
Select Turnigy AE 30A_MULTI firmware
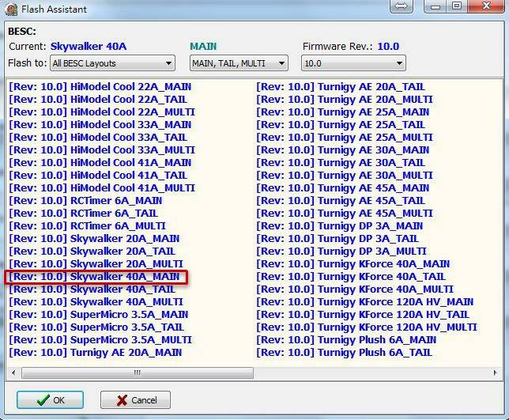(345, 176)
